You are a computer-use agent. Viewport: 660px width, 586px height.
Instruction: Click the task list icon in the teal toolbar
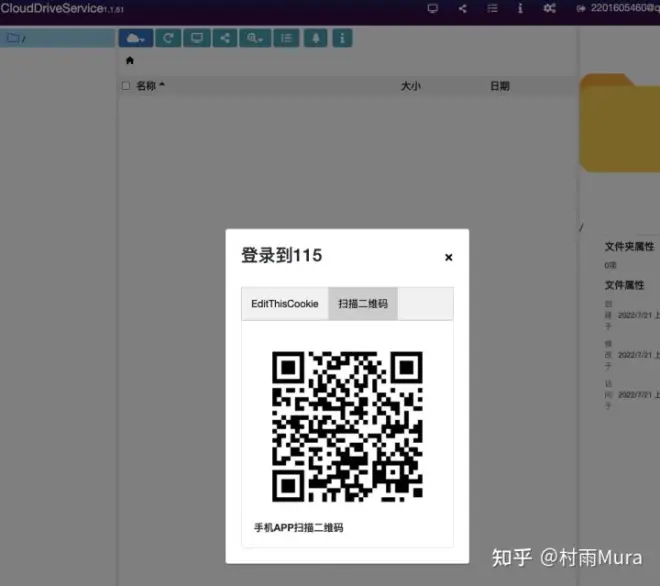click(x=287, y=38)
